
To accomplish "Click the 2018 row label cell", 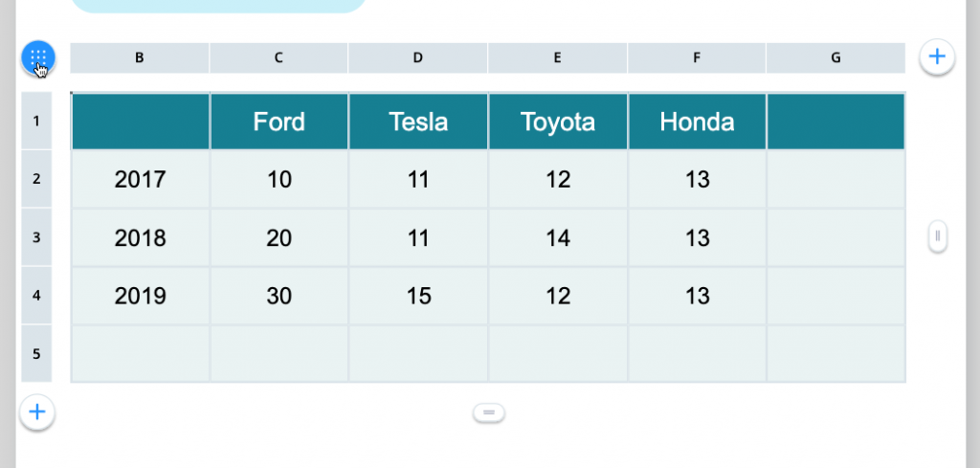I will coord(140,238).
